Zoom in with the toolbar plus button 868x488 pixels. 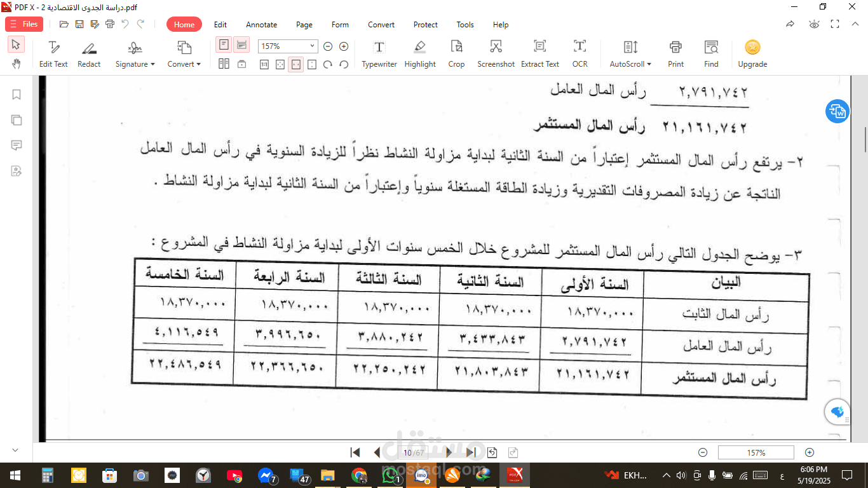click(344, 46)
